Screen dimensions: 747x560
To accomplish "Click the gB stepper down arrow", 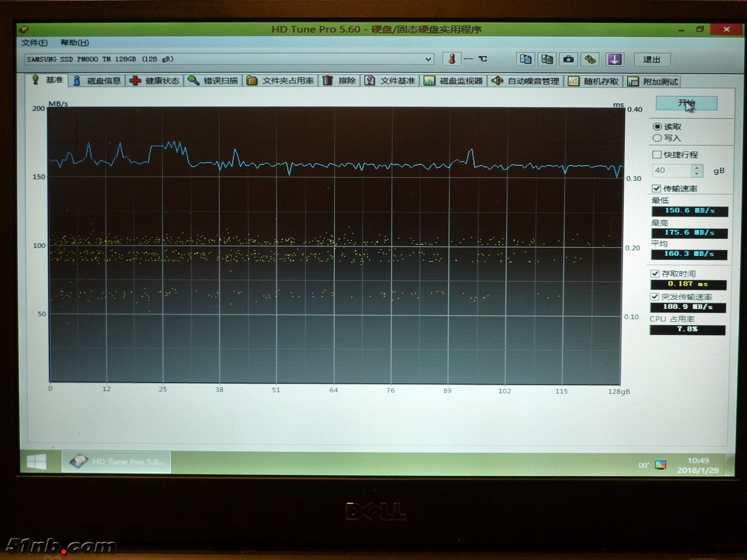I will pyautogui.click(x=696, y=173).
